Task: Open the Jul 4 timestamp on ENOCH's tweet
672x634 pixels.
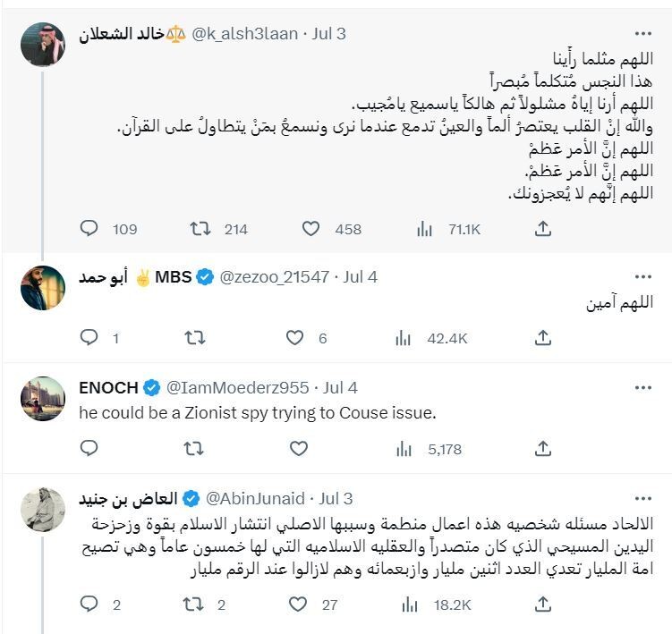Action: point(340,387)
